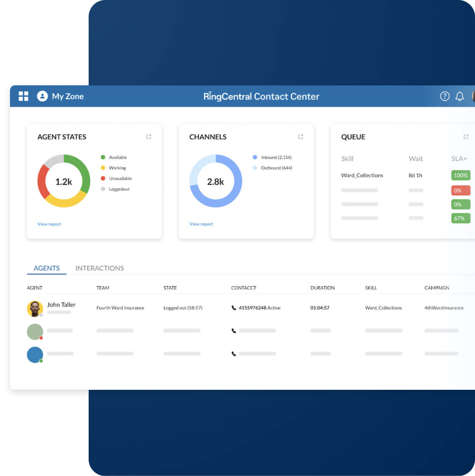This screenshot has height=476, width=475.
Task: Open the app launcher grid icon
Action: (x=23, y=96)
